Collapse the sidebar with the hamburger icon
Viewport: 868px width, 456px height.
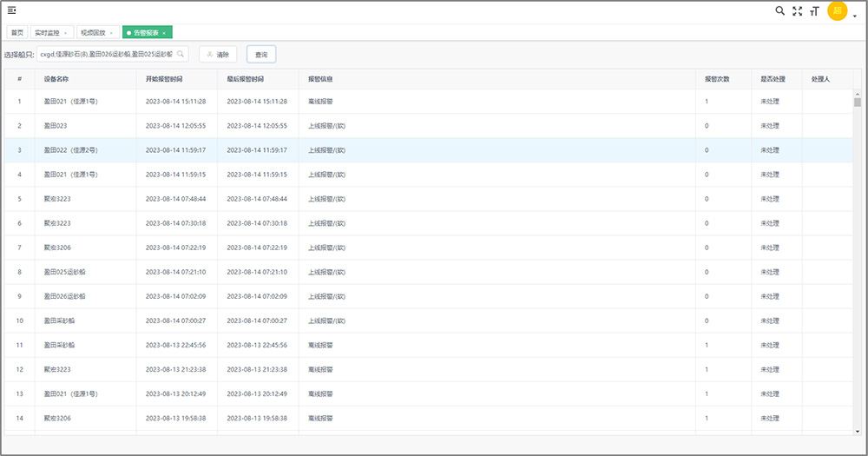pos(11,10)
